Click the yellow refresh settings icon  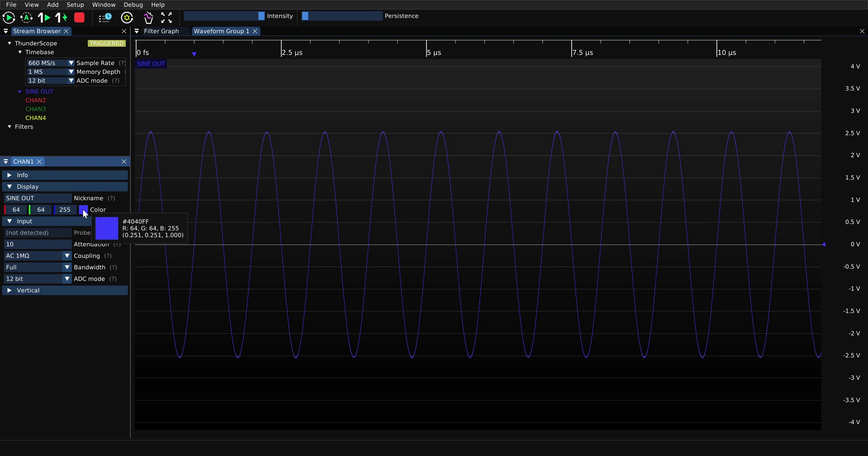127,18
